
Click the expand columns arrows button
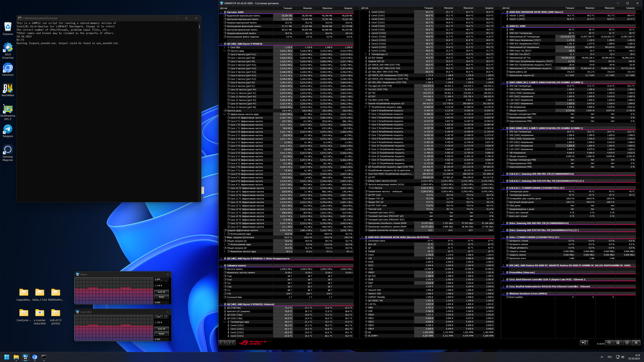(x=223, y=343)
